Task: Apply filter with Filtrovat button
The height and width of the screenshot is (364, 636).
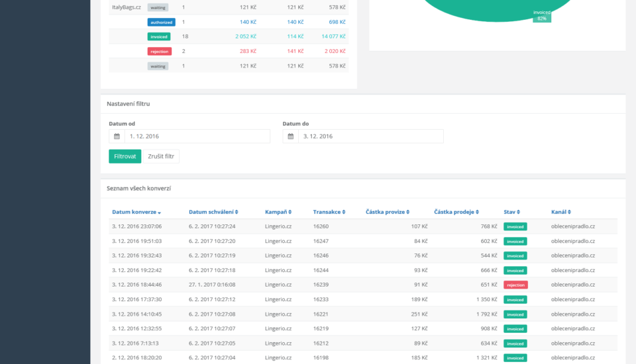Action: 125,156
